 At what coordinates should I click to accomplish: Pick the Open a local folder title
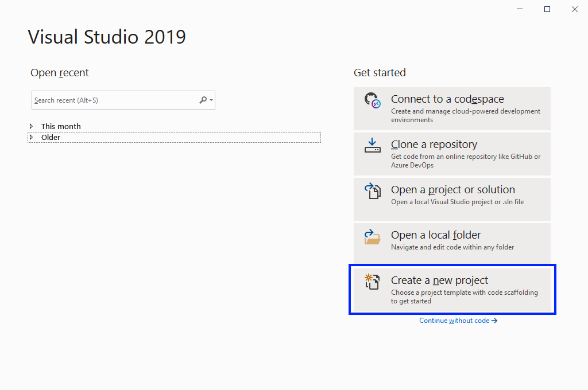click(436, 235)
